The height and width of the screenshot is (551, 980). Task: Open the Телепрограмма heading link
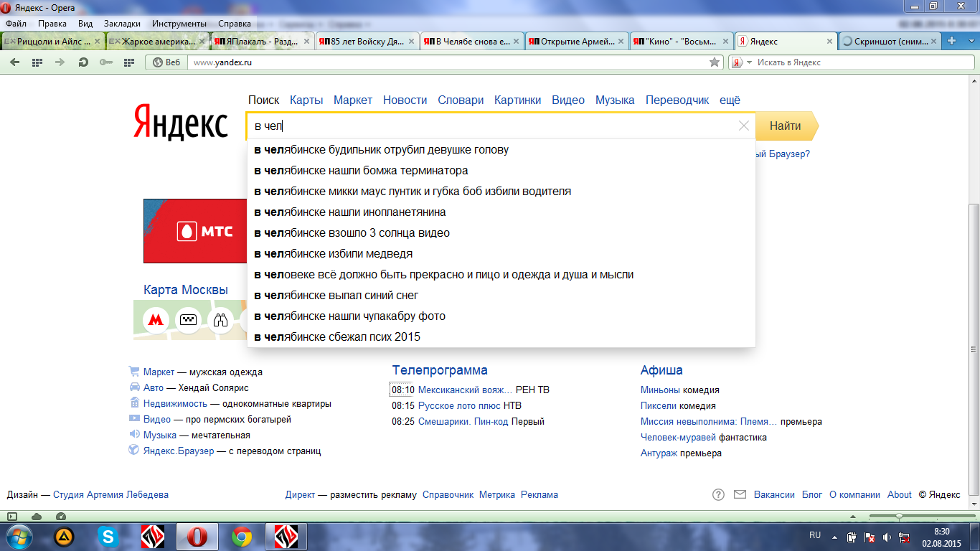[440, 370]
